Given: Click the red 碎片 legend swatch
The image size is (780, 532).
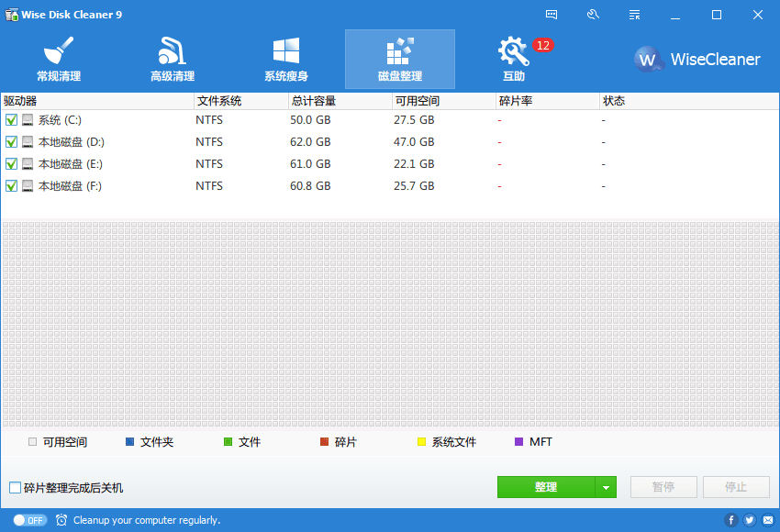Looking at the screenshot, I should [x=324, y=442].
